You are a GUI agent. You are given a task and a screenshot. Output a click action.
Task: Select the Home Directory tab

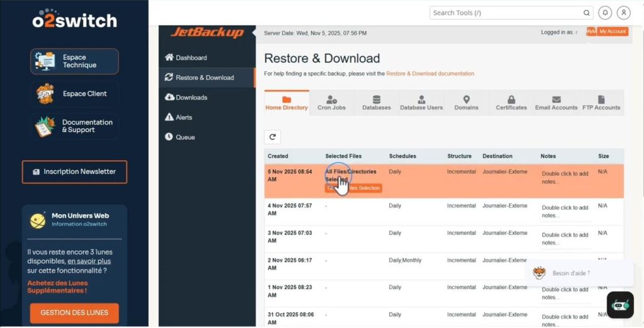pyautogui.click(x=287, y=103)
